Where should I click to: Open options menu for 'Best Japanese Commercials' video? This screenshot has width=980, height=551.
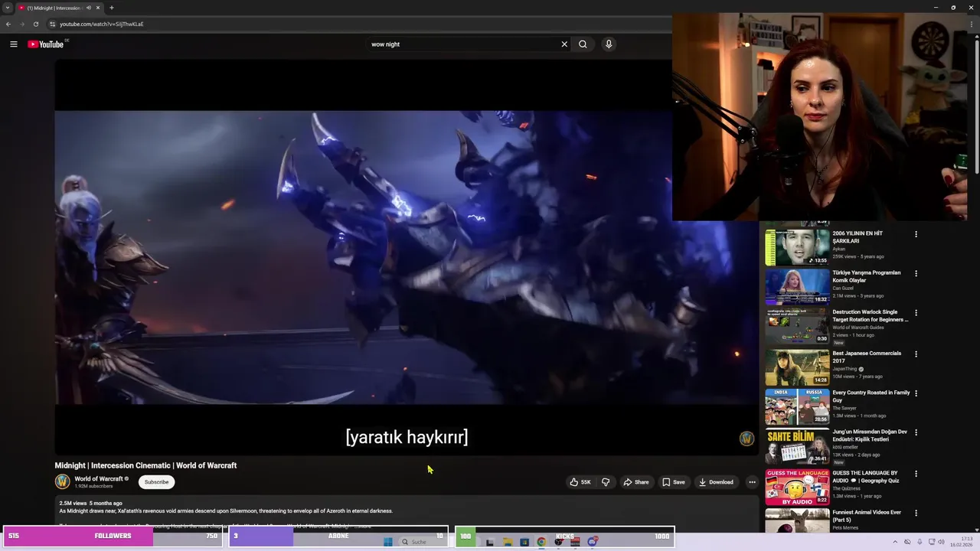pos(916,354)
